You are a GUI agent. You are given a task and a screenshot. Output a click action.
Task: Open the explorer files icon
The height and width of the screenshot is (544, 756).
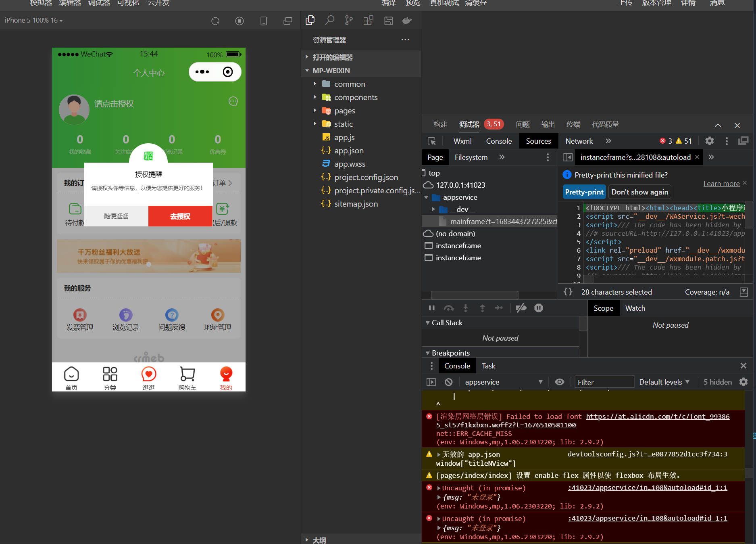coord(310,20)
